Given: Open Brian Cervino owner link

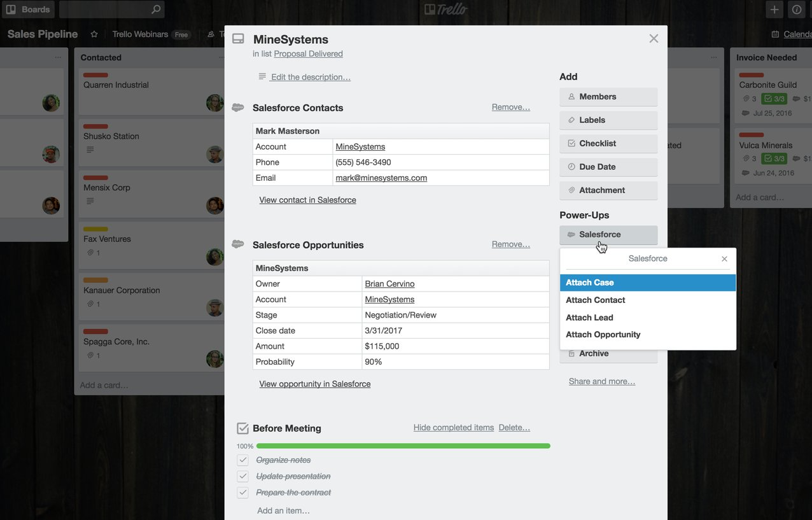Looking at the screenshot, I should pos(389,284).
